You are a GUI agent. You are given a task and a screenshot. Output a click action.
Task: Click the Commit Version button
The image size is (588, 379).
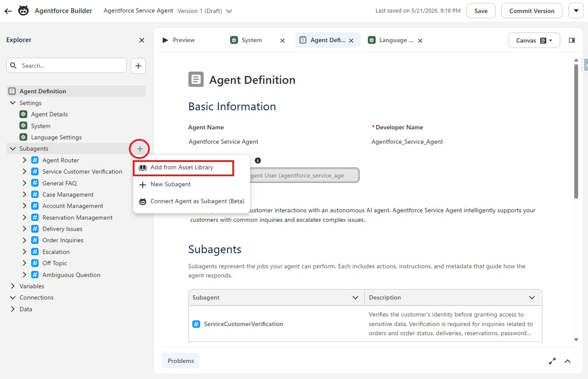click(x=532, y=11)
